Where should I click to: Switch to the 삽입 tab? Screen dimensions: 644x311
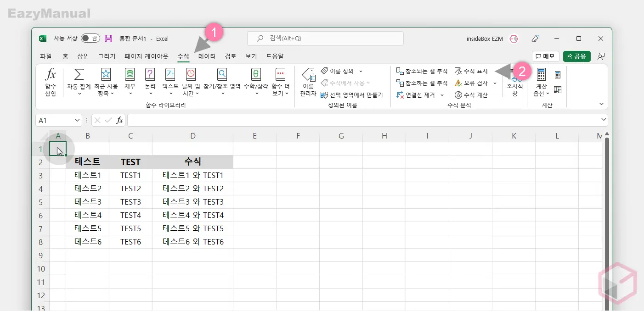coord(83,56)
